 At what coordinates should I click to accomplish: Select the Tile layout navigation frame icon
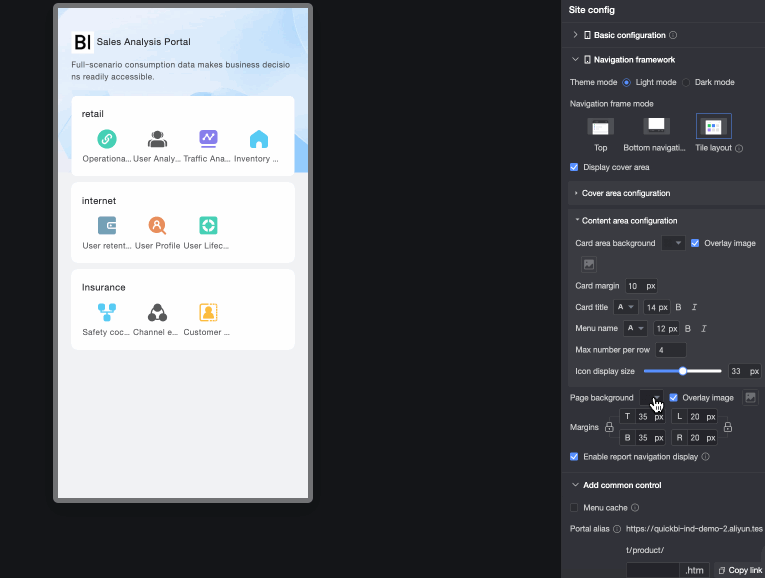click(x=713, y=127)
